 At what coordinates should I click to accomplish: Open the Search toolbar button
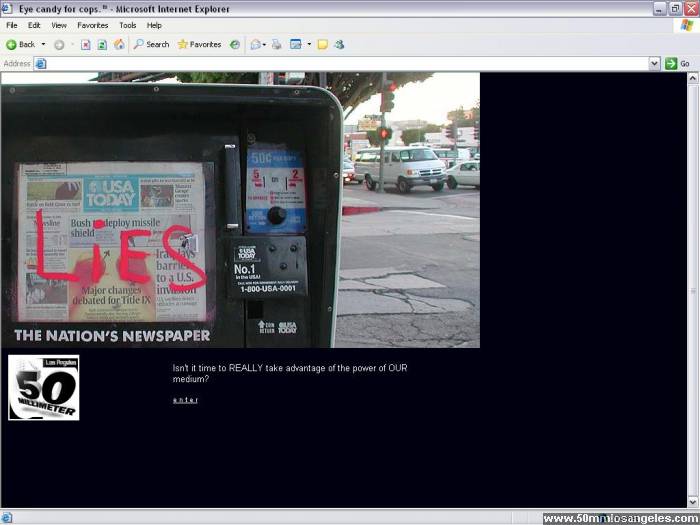point(152,45)
